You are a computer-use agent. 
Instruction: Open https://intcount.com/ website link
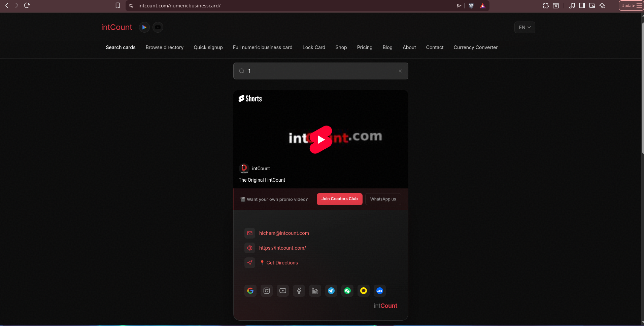point(282,248)
